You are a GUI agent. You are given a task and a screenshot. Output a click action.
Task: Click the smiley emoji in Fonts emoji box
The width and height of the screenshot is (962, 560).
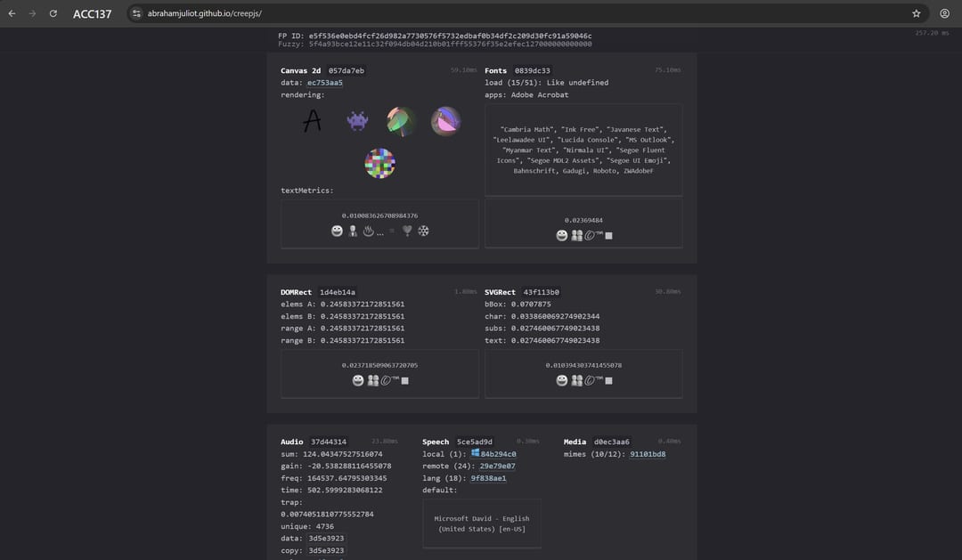561,236
